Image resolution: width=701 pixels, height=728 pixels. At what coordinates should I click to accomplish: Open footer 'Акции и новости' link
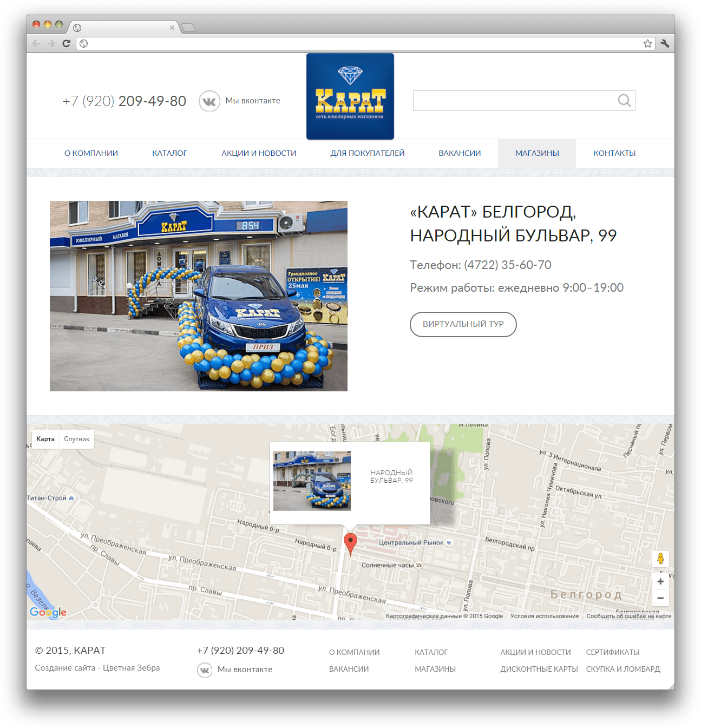tap(536, 652)
